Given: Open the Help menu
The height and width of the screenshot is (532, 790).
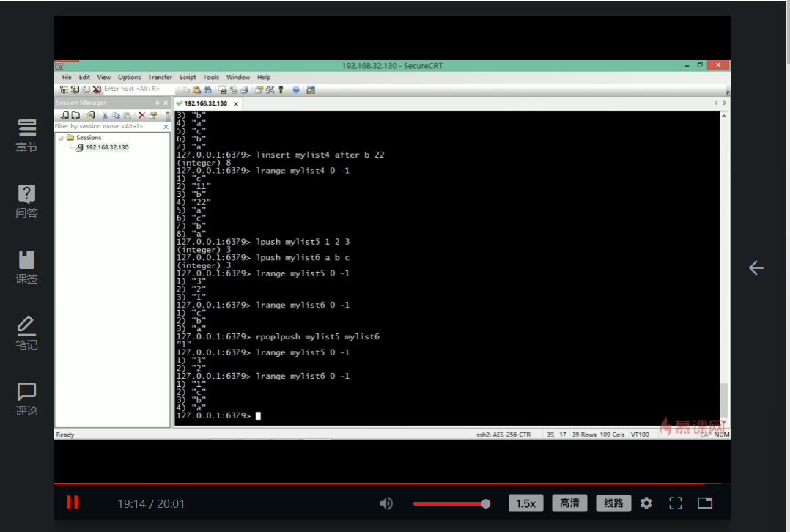Looking at the screenshot, I should pyautogui.click(x=264, y=77).
